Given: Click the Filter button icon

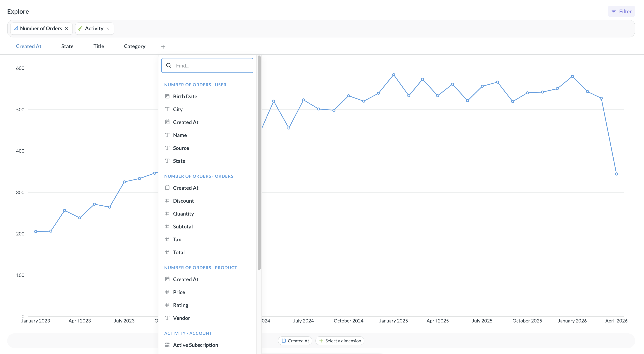Looking at the screenshot, I should [614, 11].
